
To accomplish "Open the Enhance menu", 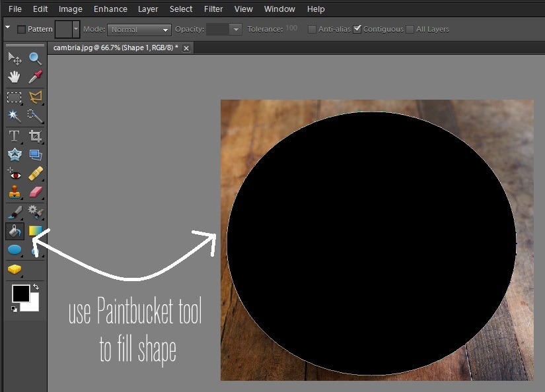I will pyautogui.click(x=110, y=9).
